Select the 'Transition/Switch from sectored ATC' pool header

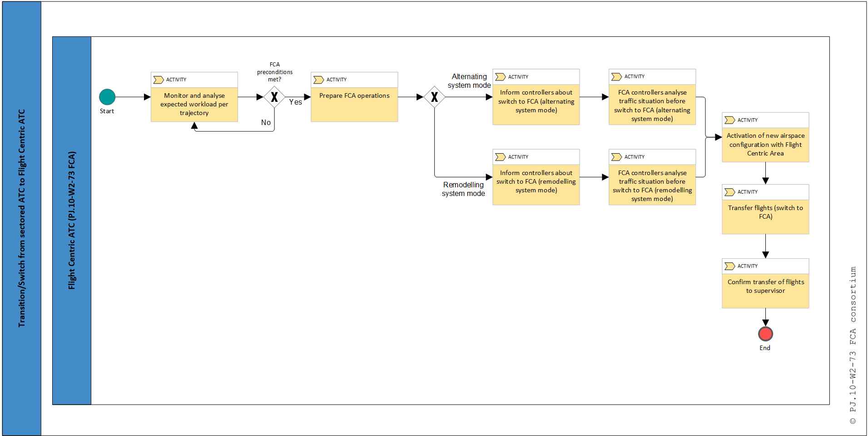click(22, 218)
